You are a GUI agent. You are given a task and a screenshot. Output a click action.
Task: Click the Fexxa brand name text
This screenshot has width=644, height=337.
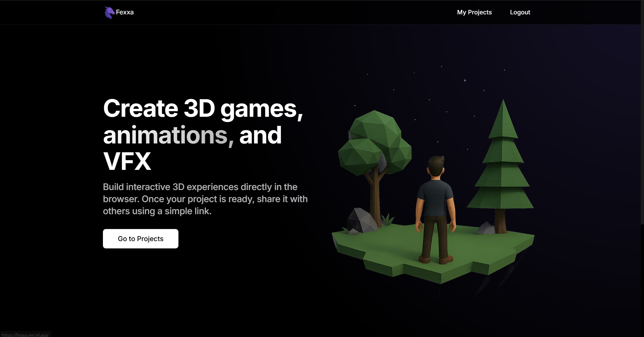[125, 12]
